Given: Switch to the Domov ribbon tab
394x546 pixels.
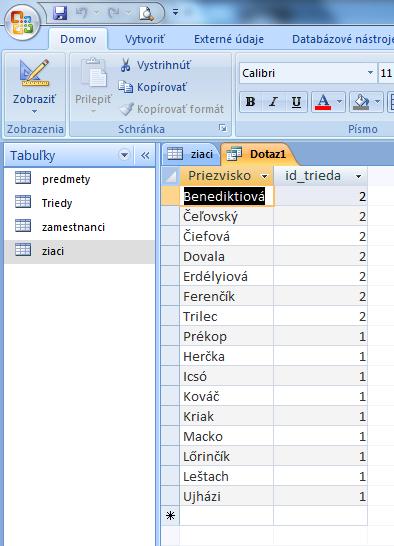Looking at the screenshot, I should (x=78, y=39).
